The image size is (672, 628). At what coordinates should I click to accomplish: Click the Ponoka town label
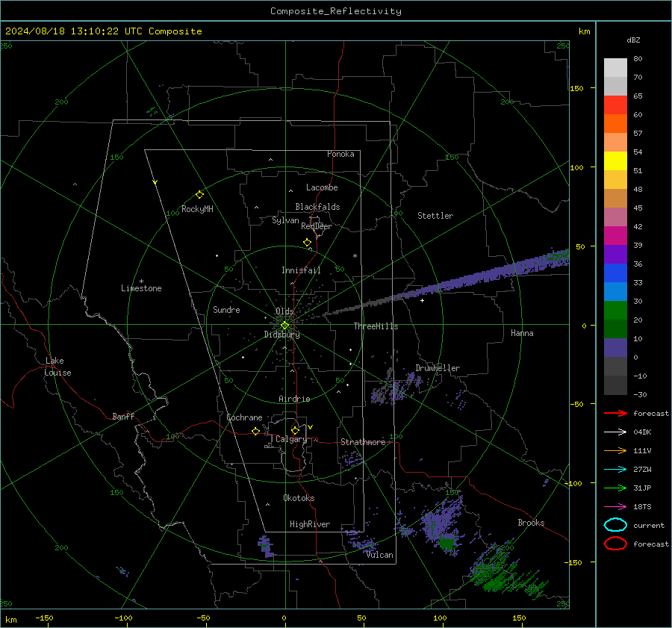coord(340,154)
